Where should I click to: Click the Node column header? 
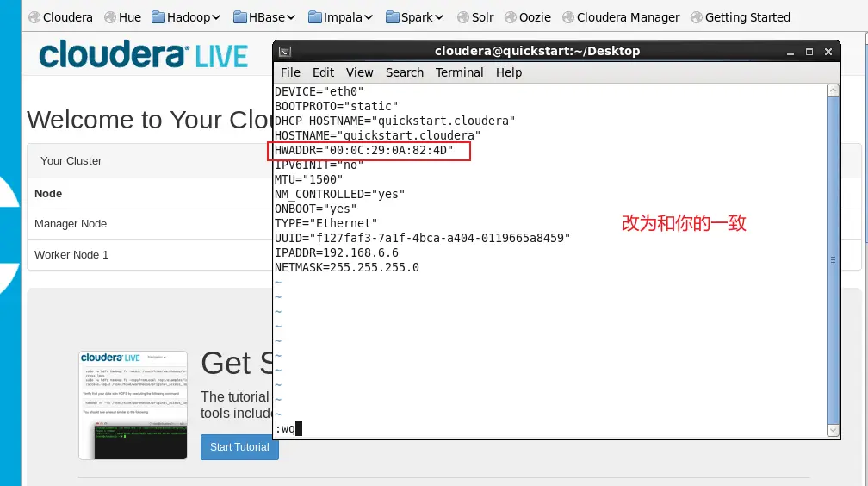(48, 193)
